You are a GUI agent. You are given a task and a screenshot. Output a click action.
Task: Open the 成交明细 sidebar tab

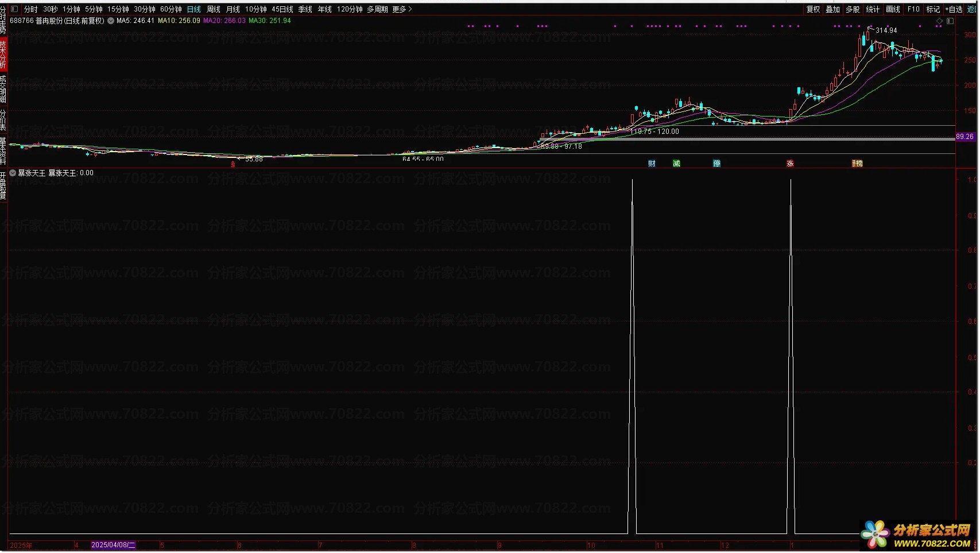tap(3, 89)
